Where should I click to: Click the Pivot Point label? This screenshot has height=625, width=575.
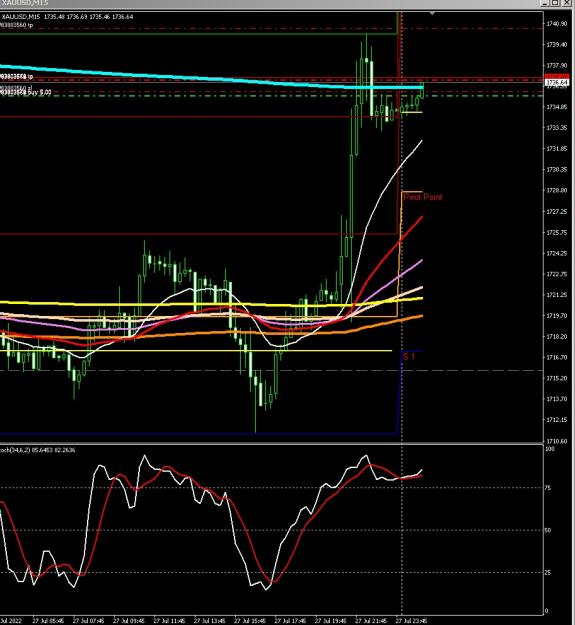(422, 197)
